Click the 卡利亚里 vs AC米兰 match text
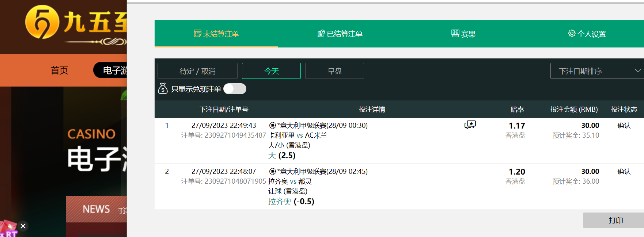This screenshot has height=237, width=644. (x=298, y=135)
